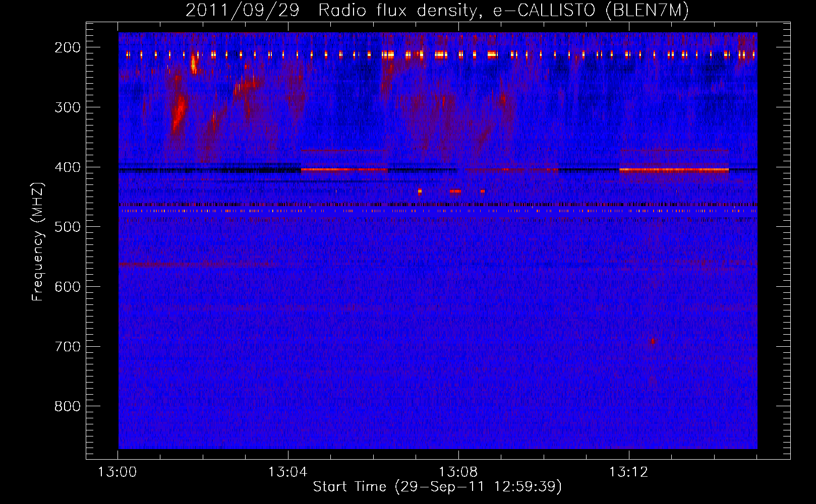Click the 13:12 time tick label

[628, 472]
